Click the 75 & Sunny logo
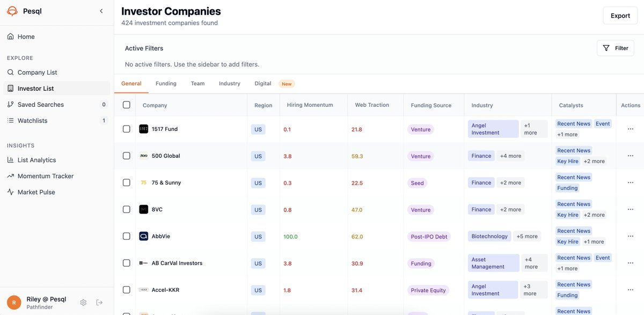This screenshot has height=315, width=644. tap(143, 182)
